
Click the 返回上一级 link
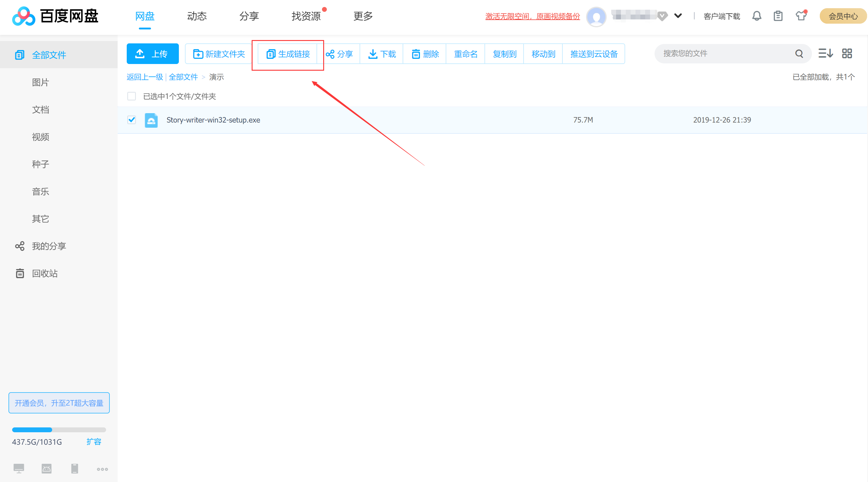tap(145, 77)
